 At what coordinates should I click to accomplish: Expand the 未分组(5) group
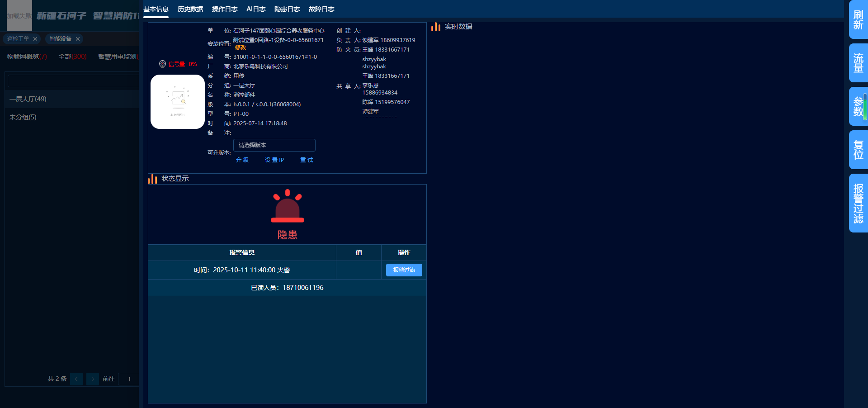[x=23, y=117]
